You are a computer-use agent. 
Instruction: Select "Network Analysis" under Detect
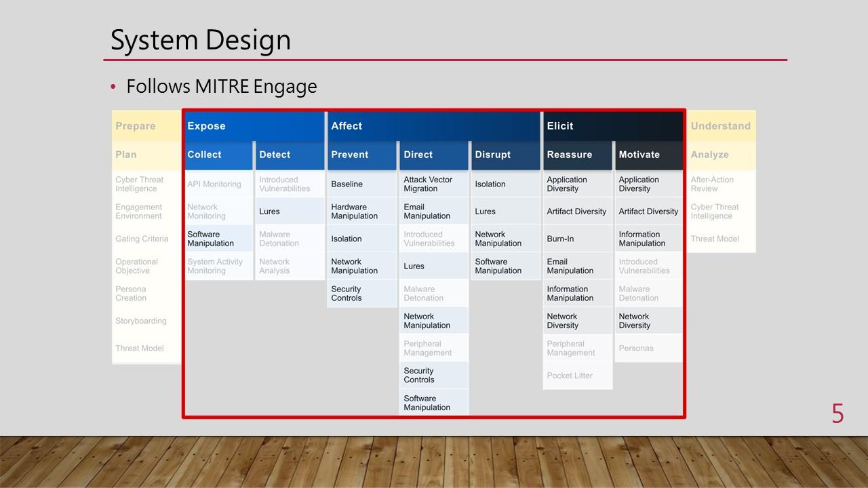(290, 266)
